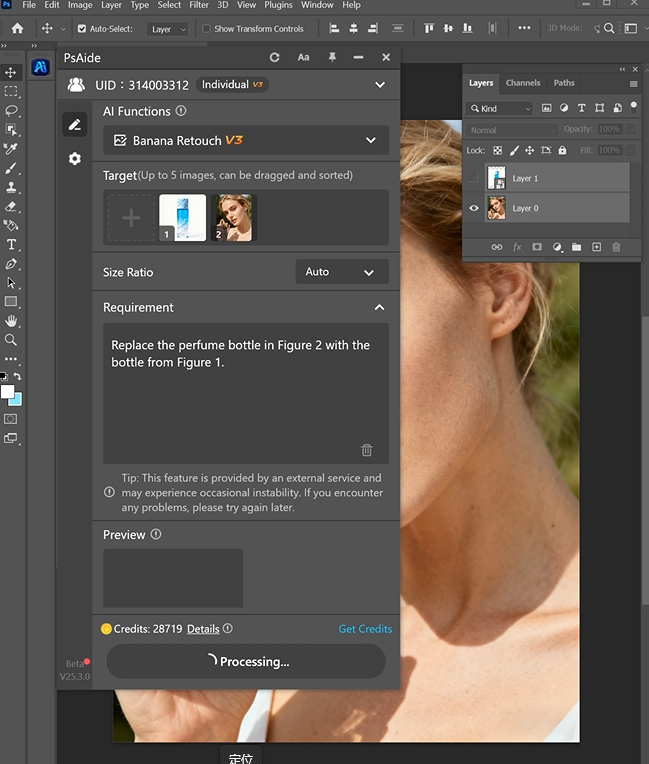Viewport: 649px width, 764px height.
Task: Clear requirement text with trash icon
Action: [367, 450]
